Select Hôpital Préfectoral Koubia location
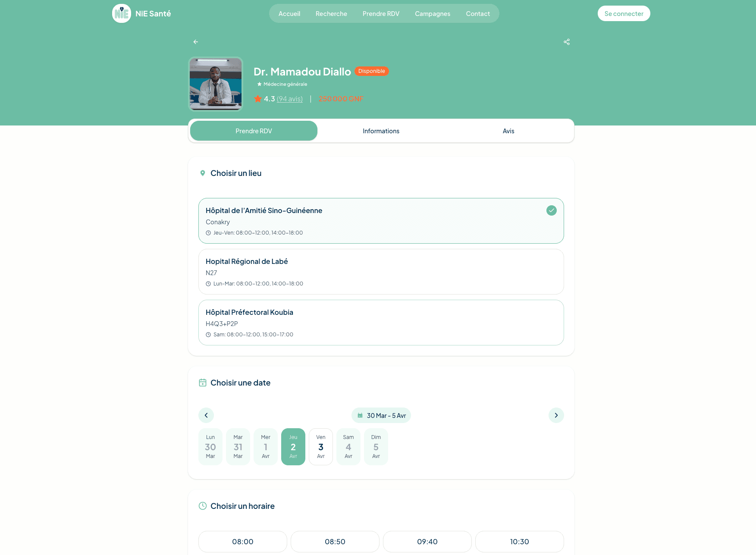 (x=381, y=323)
